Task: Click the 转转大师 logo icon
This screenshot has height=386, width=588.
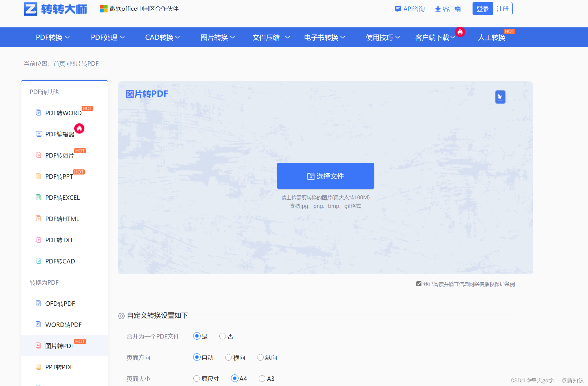Action: point(30,9)
